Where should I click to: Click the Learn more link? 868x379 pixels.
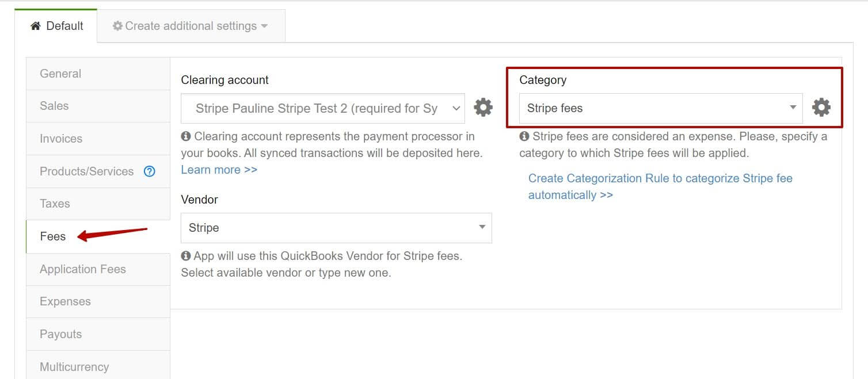[219, 169]
